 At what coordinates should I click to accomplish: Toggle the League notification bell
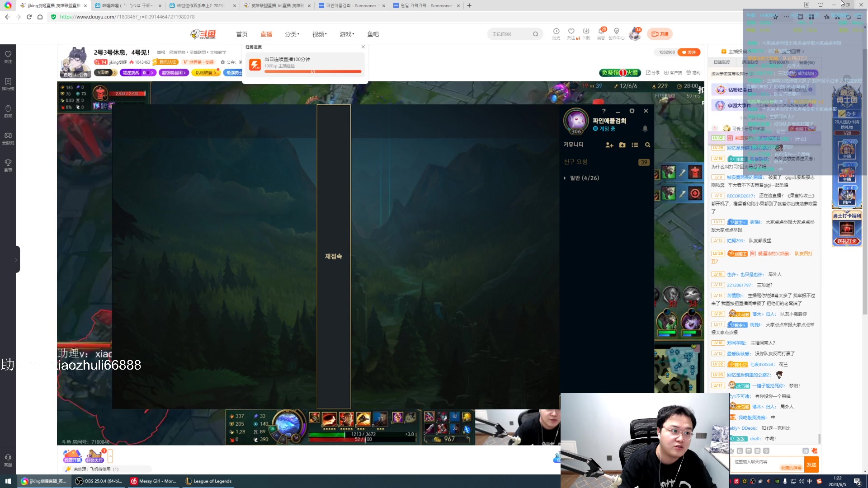point(645,129)
